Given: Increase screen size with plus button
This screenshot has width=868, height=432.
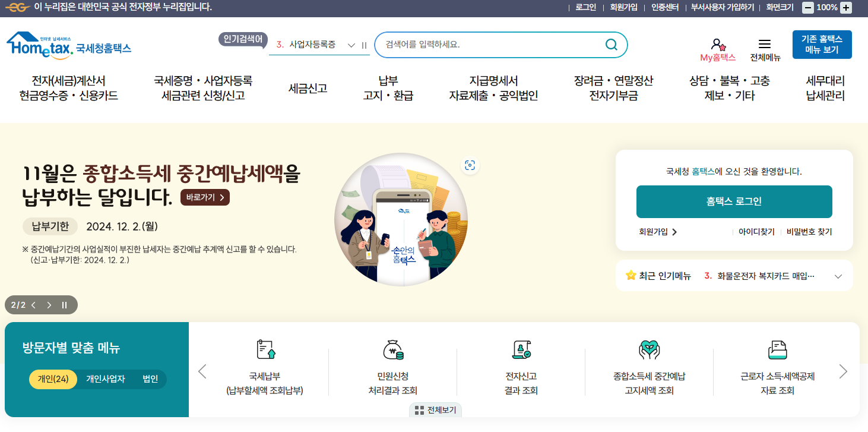Looking at the screenshot, I should [846, 8].
